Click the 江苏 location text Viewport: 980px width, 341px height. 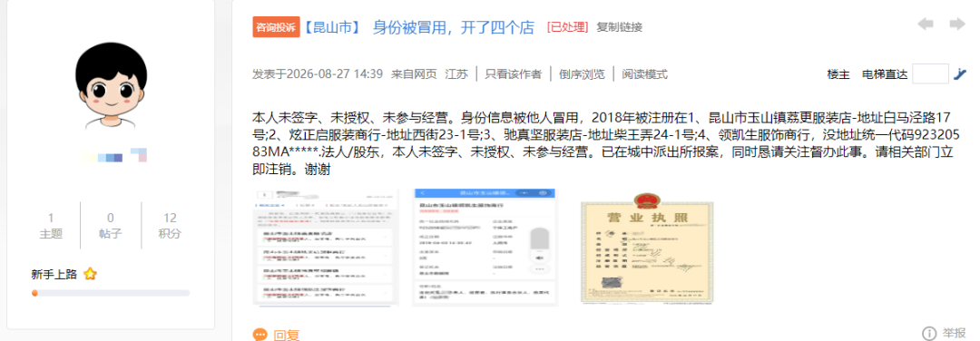[x=456, y=74]
